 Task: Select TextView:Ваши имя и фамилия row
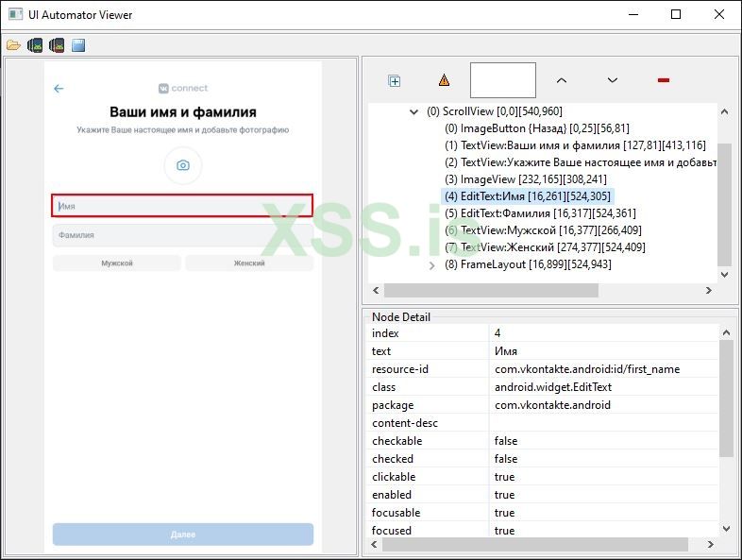(x=575, y=145)
